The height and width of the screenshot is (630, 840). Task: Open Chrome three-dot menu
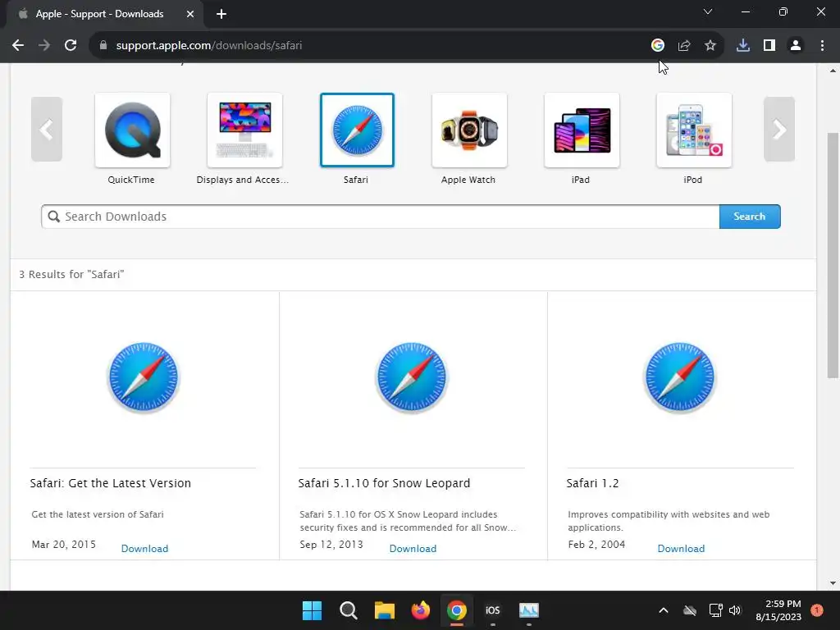pyautogui.click(x=822, y=46)
